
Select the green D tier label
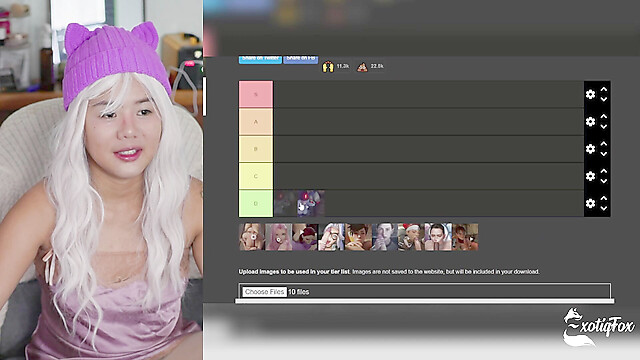pos(256,203)
